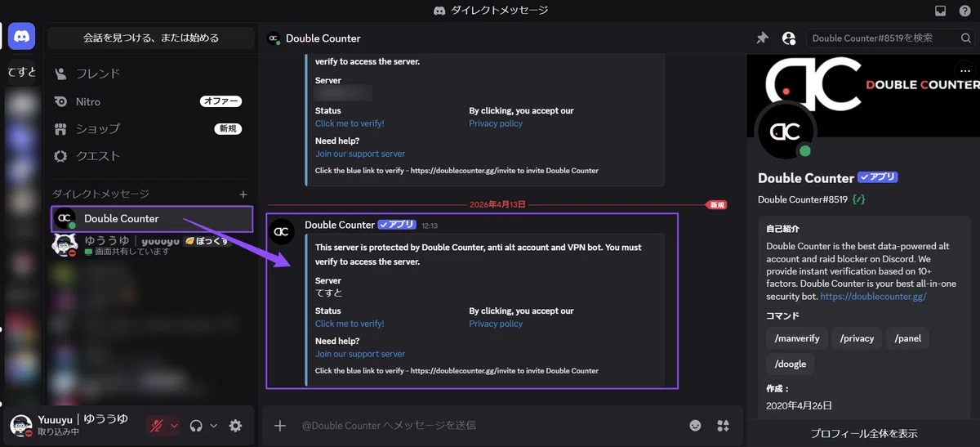The width and height of the screenshot is (980, 447).
Task: Click upper 'Click me to verify!' link
Action: tap(350, 123)
